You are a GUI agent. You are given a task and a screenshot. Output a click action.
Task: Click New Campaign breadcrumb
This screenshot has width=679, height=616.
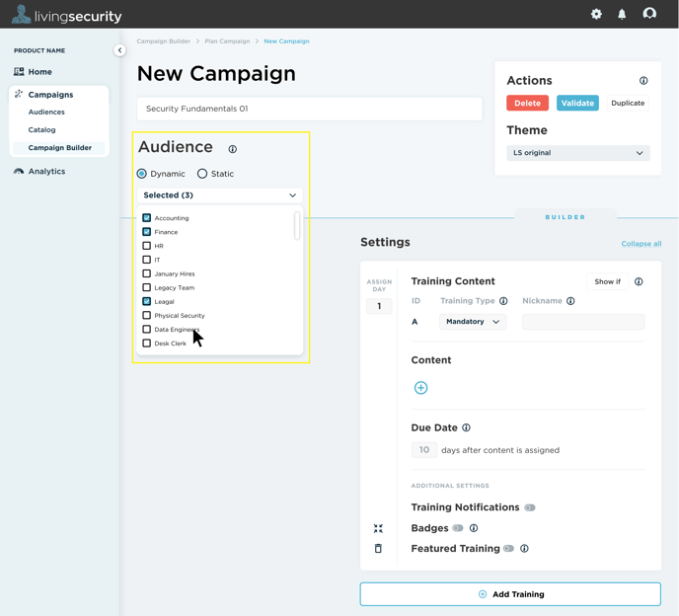[286, 41]
